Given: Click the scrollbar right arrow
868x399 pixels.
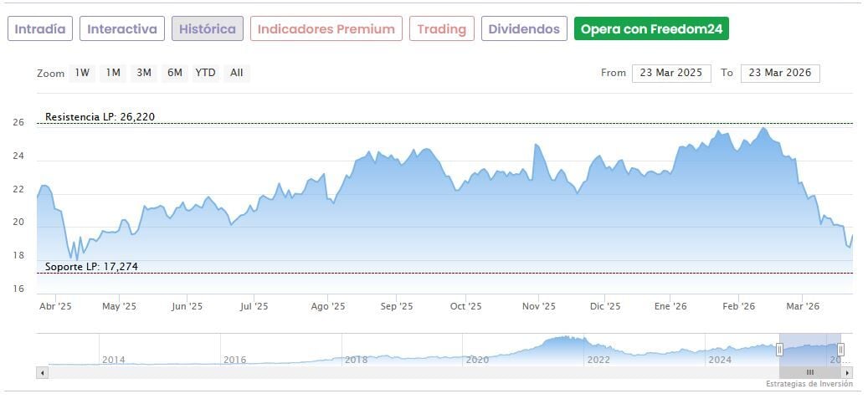Looking at the screenshot, I should [847, 372].
